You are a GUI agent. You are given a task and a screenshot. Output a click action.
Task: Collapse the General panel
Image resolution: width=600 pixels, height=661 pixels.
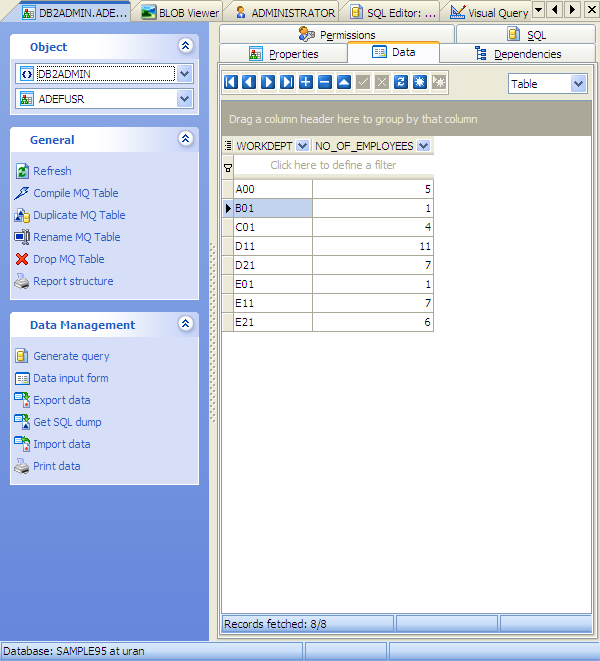(186, 138)
